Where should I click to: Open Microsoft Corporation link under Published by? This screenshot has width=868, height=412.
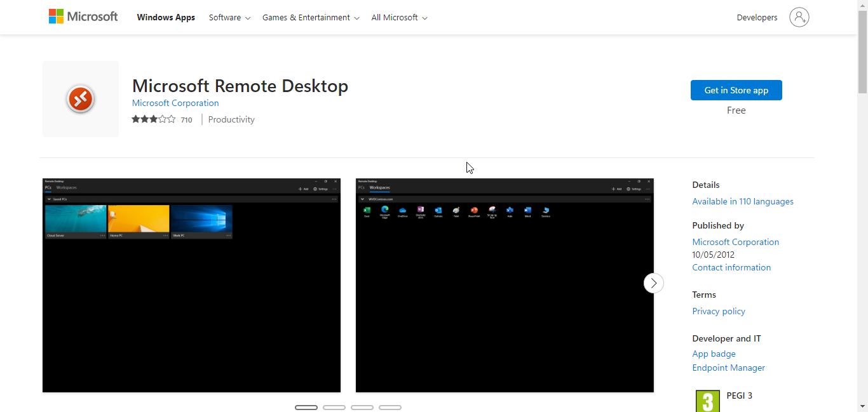[x=736, y=242]
